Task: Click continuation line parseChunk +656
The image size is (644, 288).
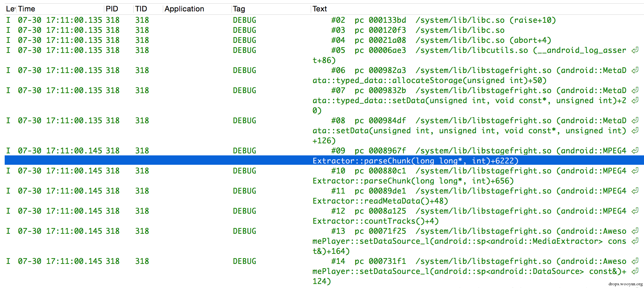Action: (413, 181)
